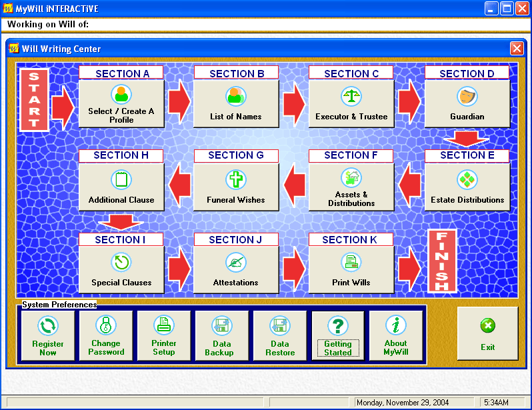Screen dimensions: 532x410
Task: Click the SECTION E header label
Action: (x=467, y=156)
